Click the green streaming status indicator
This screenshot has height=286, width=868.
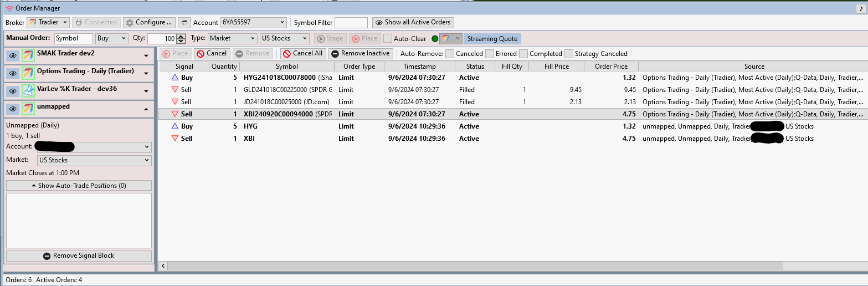pyautogui.click(x=435, y=39)
